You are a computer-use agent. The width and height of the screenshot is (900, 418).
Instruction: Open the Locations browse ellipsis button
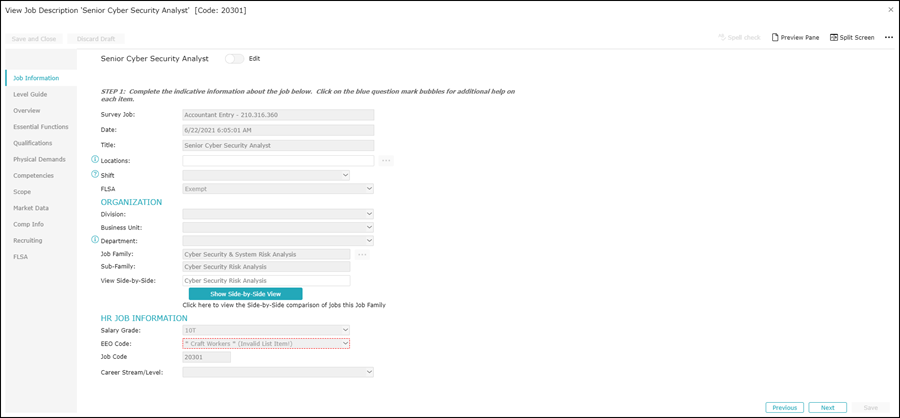coord(386,160)
